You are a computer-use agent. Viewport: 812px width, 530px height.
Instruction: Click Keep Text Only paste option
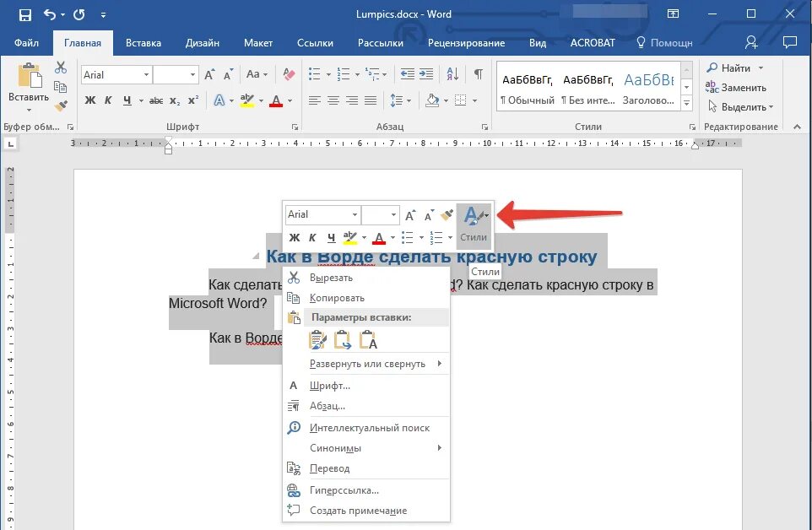click(368, 340)
